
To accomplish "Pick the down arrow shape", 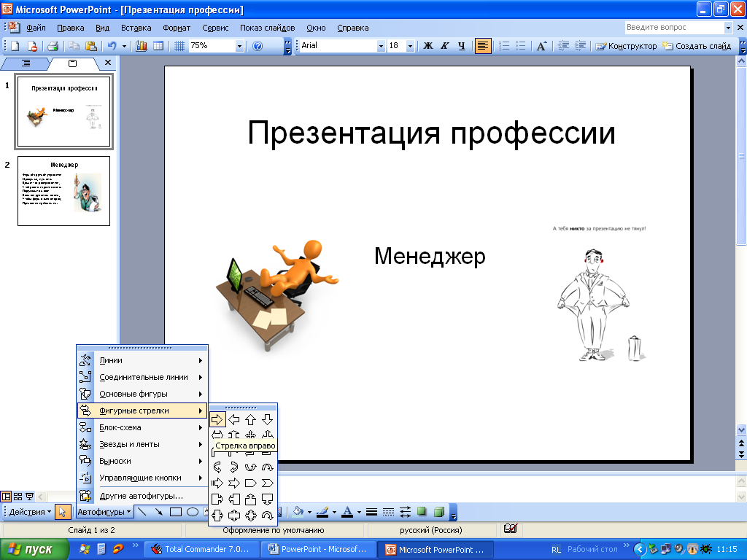I will tap(267, 419).
